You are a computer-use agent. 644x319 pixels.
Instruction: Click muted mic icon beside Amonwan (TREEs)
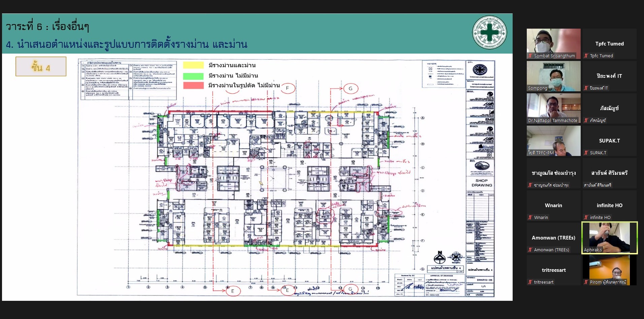(x=530, y=250)
